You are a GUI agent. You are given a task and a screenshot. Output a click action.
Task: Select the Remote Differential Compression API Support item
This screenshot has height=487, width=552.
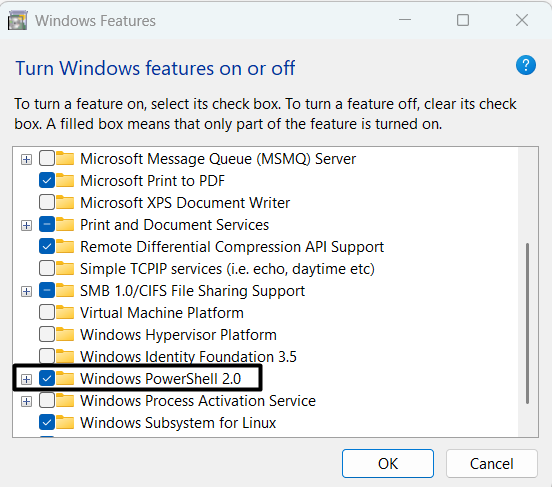pyautogui.click(x=232, y=246)
